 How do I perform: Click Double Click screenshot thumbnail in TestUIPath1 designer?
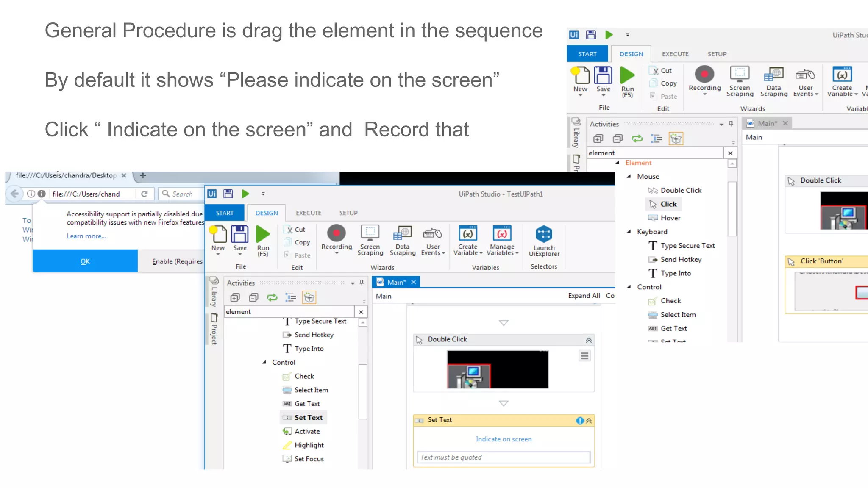[x=498, y=369]
